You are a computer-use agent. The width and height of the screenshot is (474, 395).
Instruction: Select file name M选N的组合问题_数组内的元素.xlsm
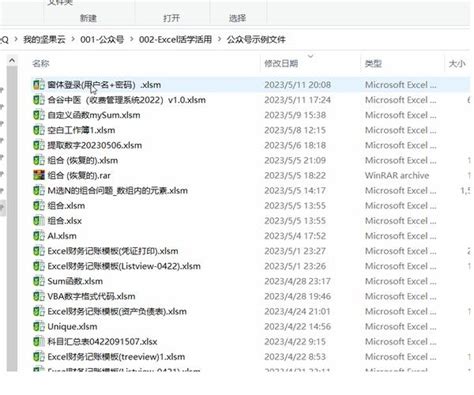(118, 191)
